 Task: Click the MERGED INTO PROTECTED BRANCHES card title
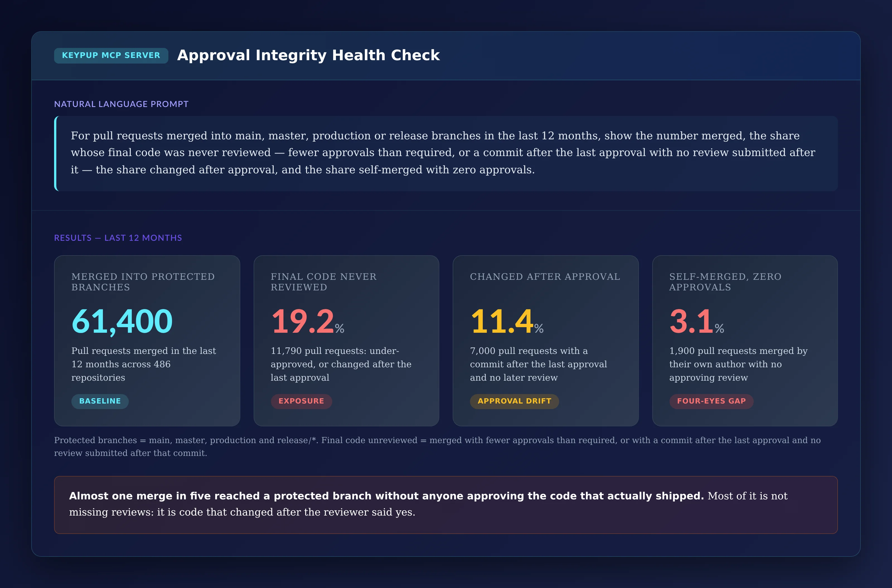coord(143,282)
